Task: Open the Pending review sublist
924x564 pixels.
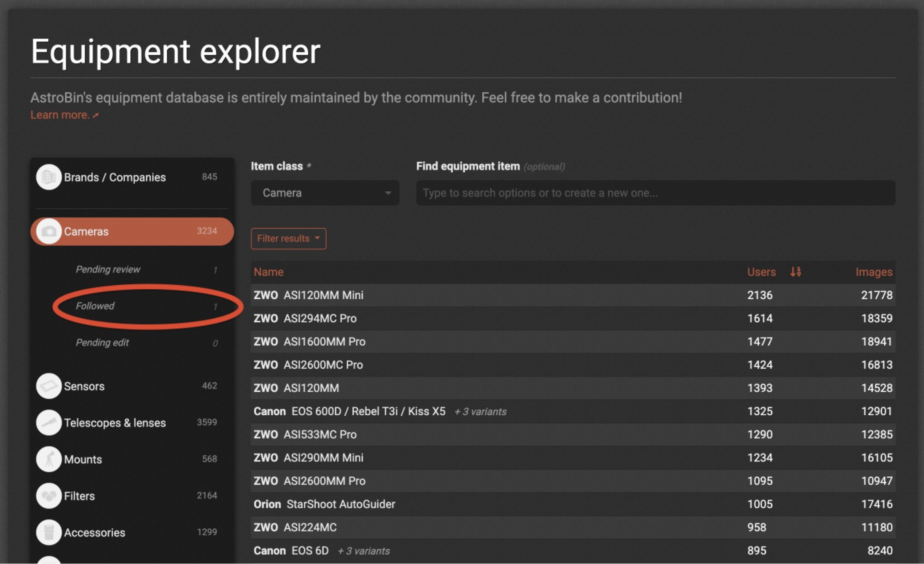Action: pos(108,269)
